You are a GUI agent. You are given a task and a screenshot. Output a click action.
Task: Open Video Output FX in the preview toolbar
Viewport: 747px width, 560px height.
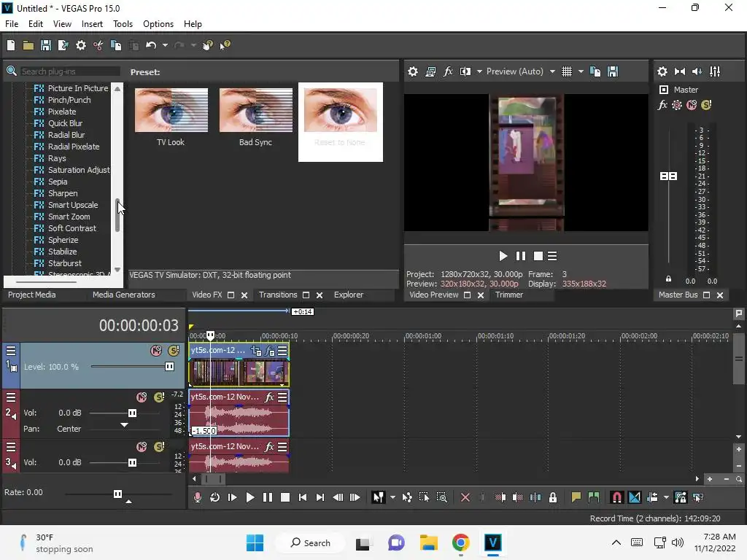(448, 71)
